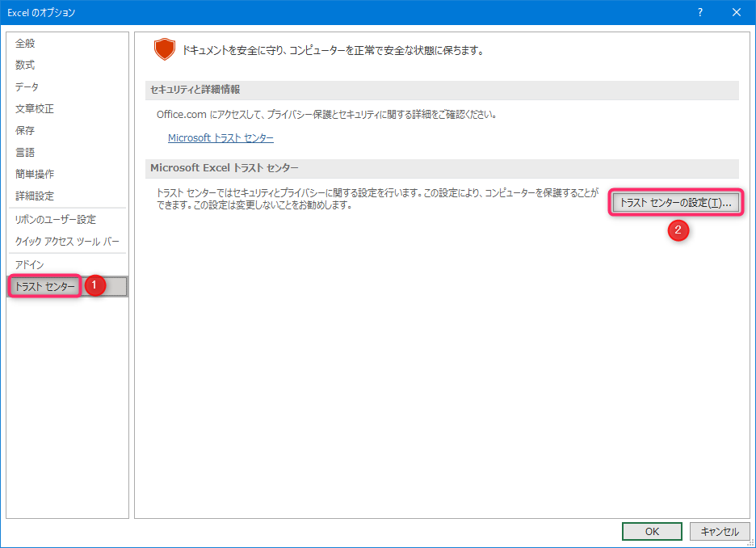Click トラスト センターの設定 button
Screen dimensions: 756x548
pos(675,203)
